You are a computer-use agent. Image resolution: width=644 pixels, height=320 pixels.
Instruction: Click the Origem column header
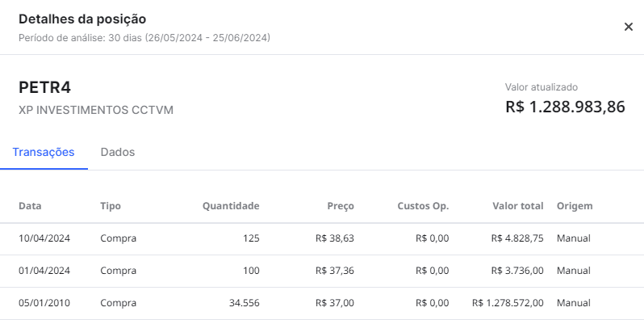click(575, 205)
